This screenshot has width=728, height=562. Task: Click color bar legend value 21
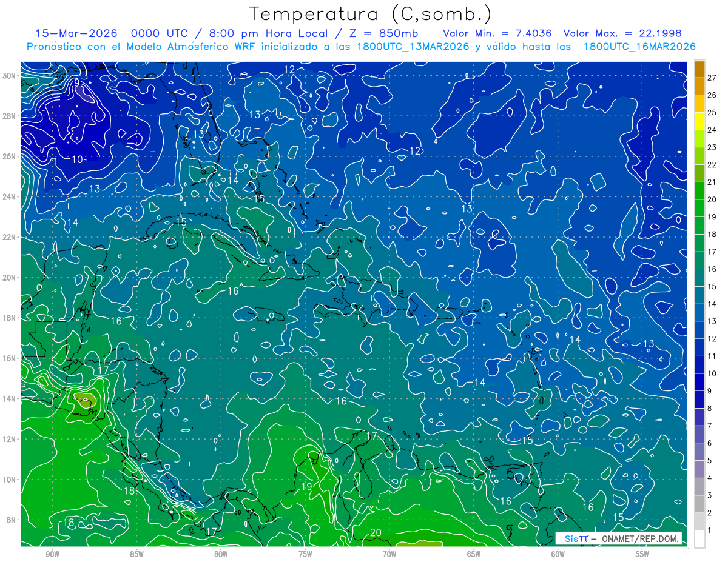point(712,182)
